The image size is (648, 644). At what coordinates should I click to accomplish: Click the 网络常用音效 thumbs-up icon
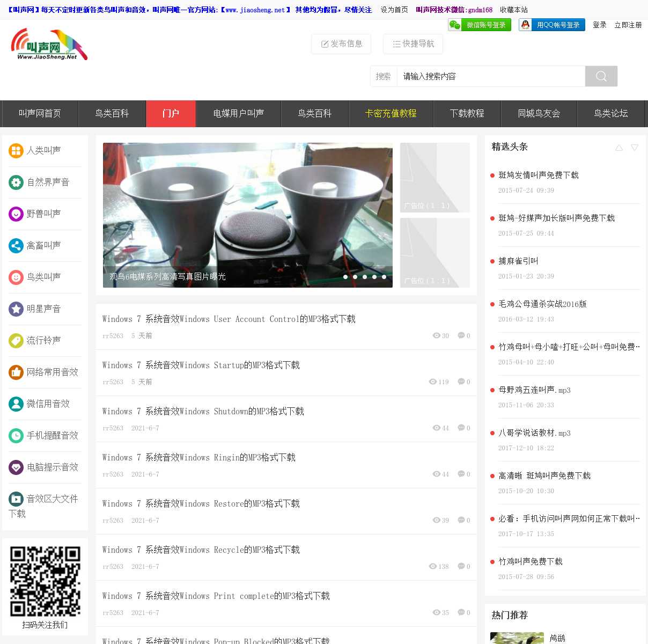coord(16,372)
